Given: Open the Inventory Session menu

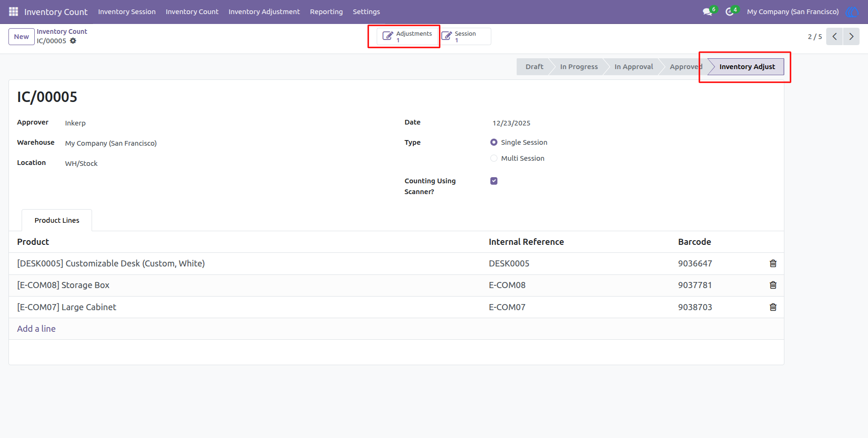Looking at the screenshot, I should click(127, 12).
